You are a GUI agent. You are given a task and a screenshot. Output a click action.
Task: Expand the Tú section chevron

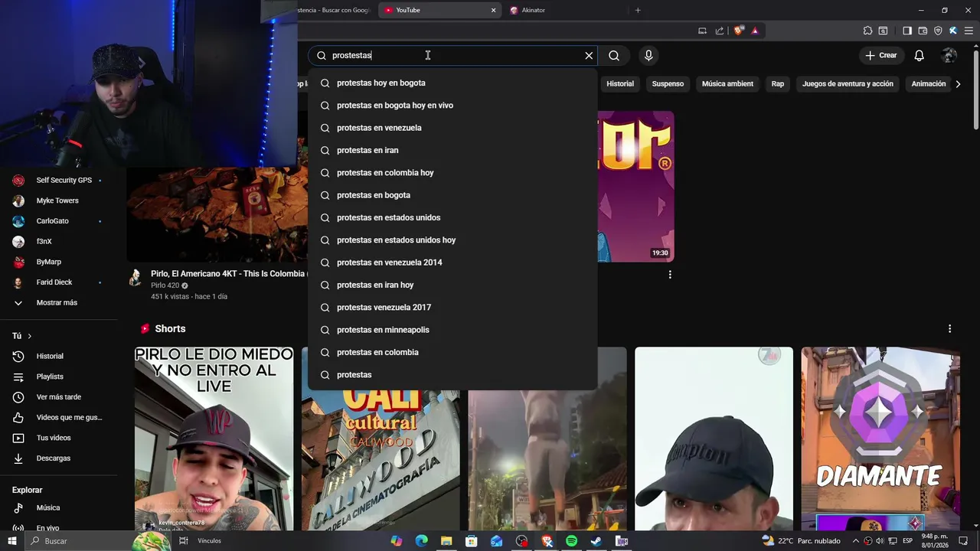pyautogui.click(x=30, y=336)
